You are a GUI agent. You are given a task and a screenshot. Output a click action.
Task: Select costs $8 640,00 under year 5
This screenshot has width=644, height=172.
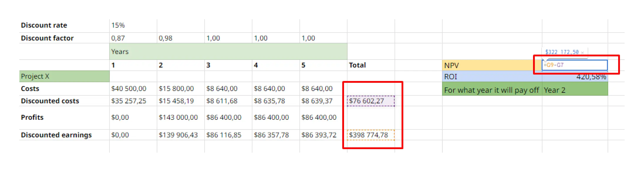pyautogui.click(x=323, y=89)
